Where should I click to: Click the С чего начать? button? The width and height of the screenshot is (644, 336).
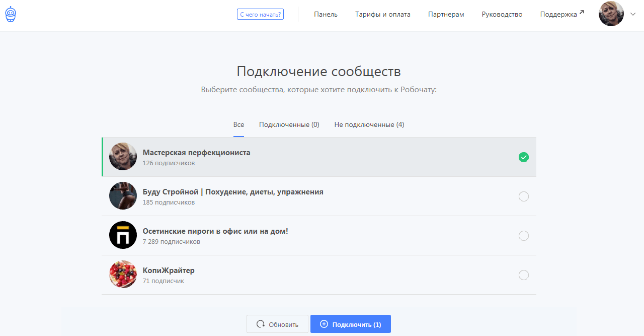click(x=260, y=14)
